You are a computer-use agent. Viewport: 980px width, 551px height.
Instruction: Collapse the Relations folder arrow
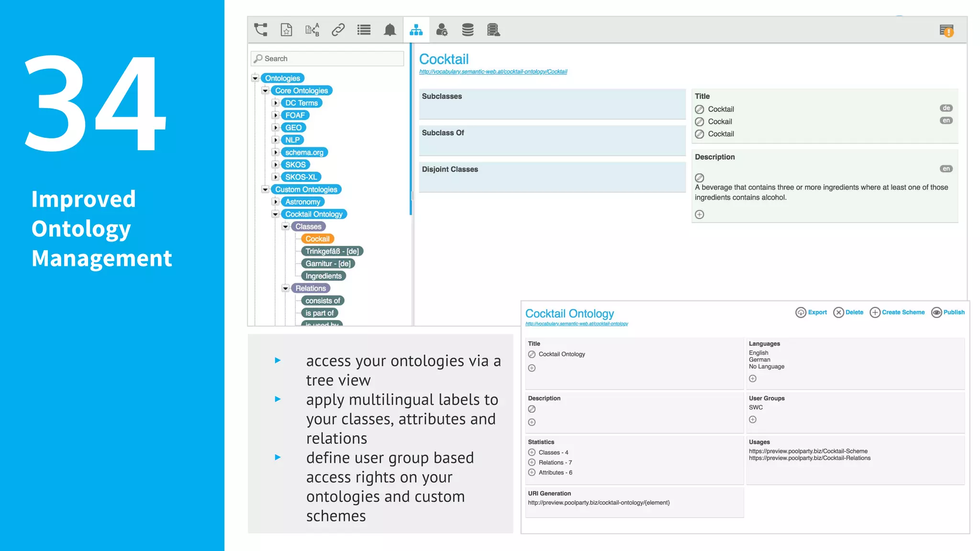[286, 288]
